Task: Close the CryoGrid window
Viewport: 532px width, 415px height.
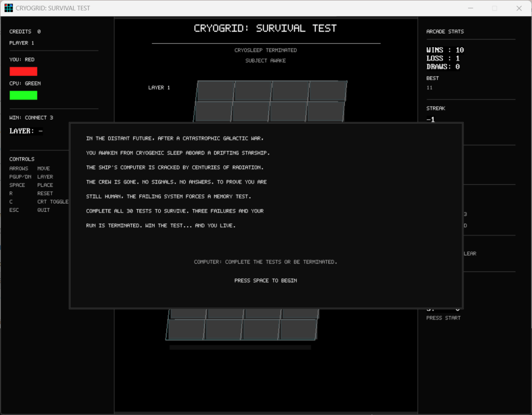Action: pyautogui.click(x=519, y=8)
